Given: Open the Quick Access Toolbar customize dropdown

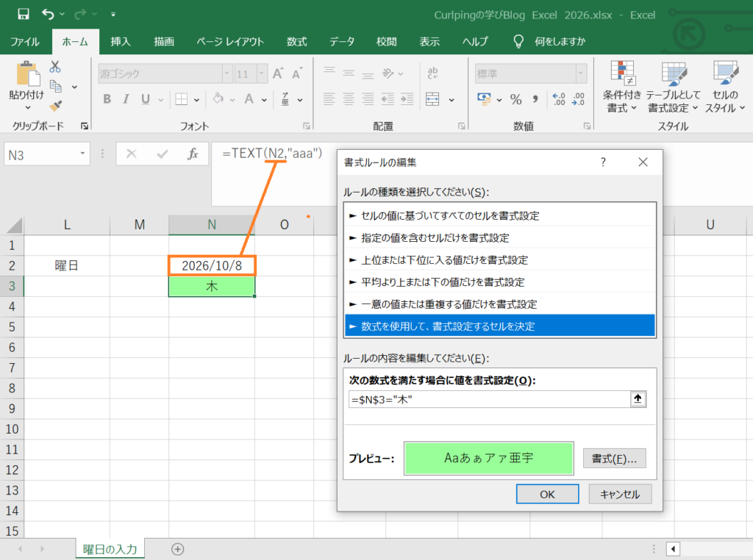Looking at the screenshot, I should tap(113, 15).
